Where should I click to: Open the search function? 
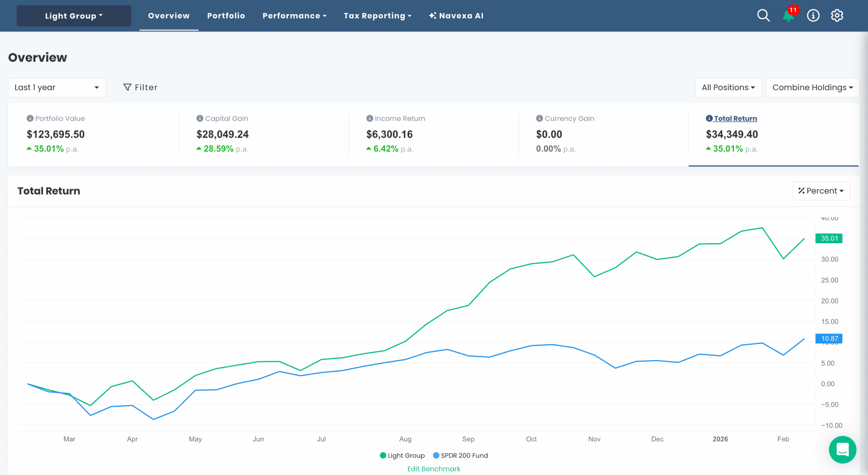tap(763, 15)
